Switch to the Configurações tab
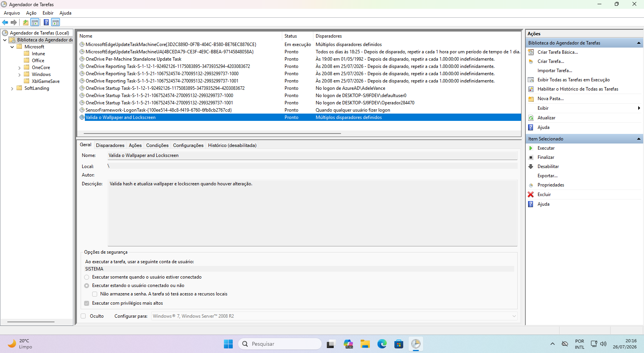 [x=188, y=145]
